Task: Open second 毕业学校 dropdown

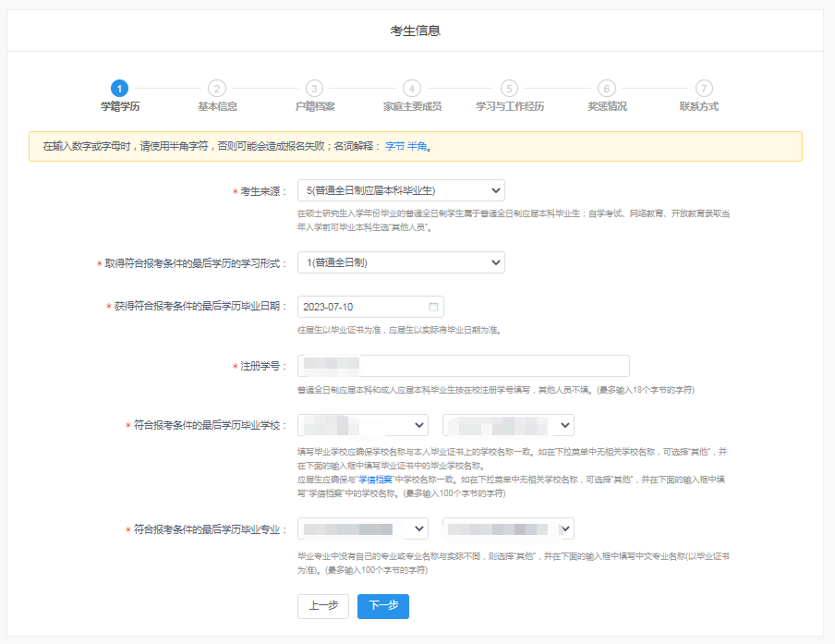Action: [508, 425]
